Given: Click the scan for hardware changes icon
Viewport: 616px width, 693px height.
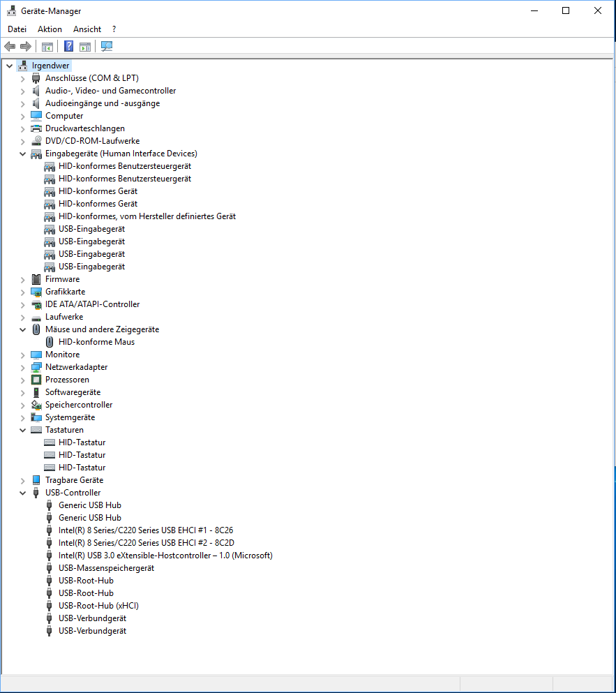Looking at the screenshot, I should tap(107, 47).
